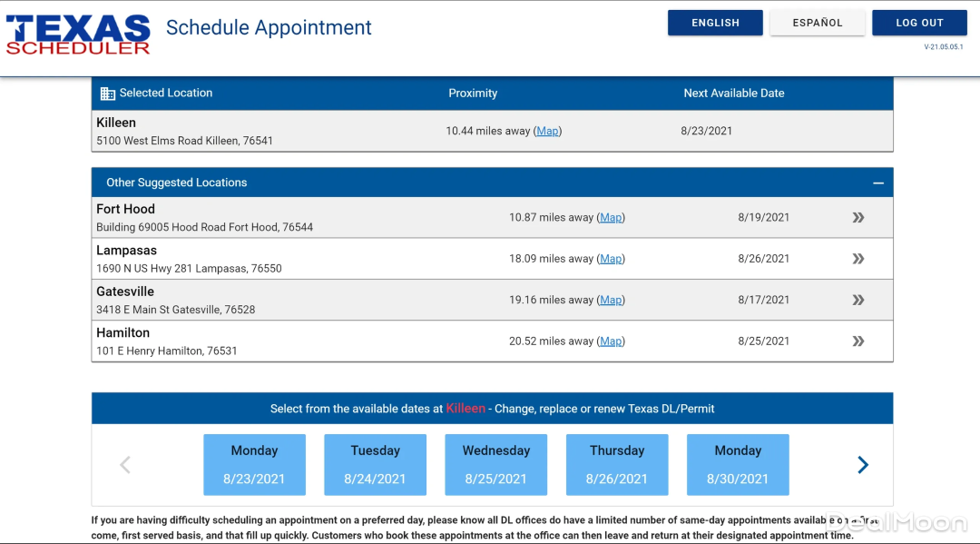
Task: Choose Gatesville location via its arrow icon
Action: [857, 300]
